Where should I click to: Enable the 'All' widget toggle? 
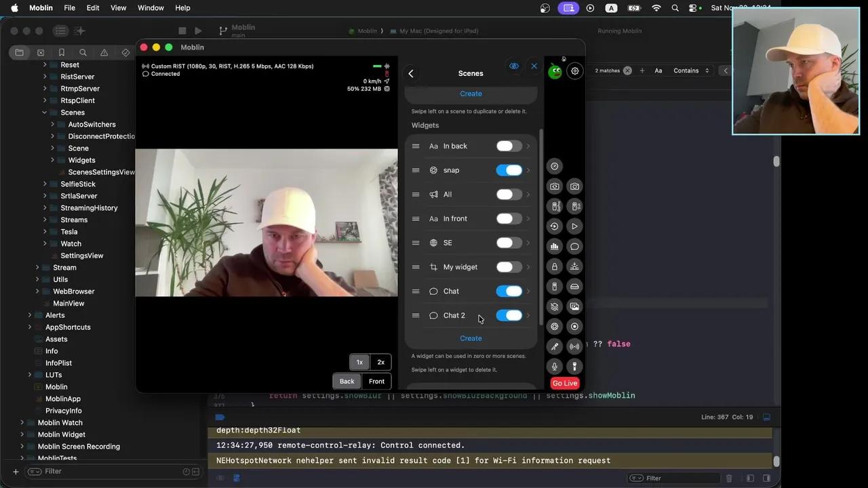pos(509,195)
